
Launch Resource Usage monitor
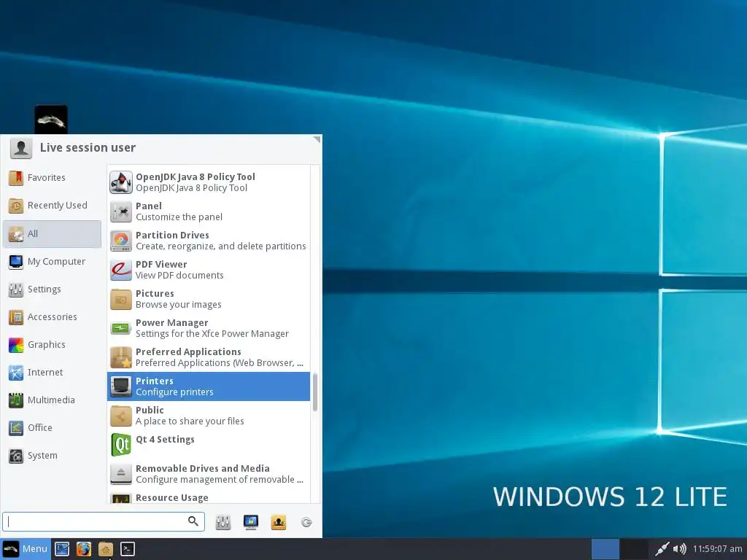coord(208,496)
